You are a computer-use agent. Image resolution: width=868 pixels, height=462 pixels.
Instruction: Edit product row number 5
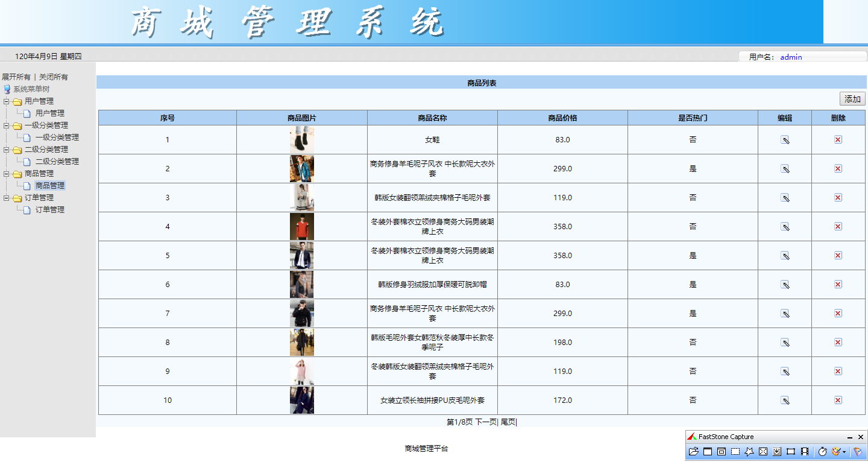(x=785, y=256)
